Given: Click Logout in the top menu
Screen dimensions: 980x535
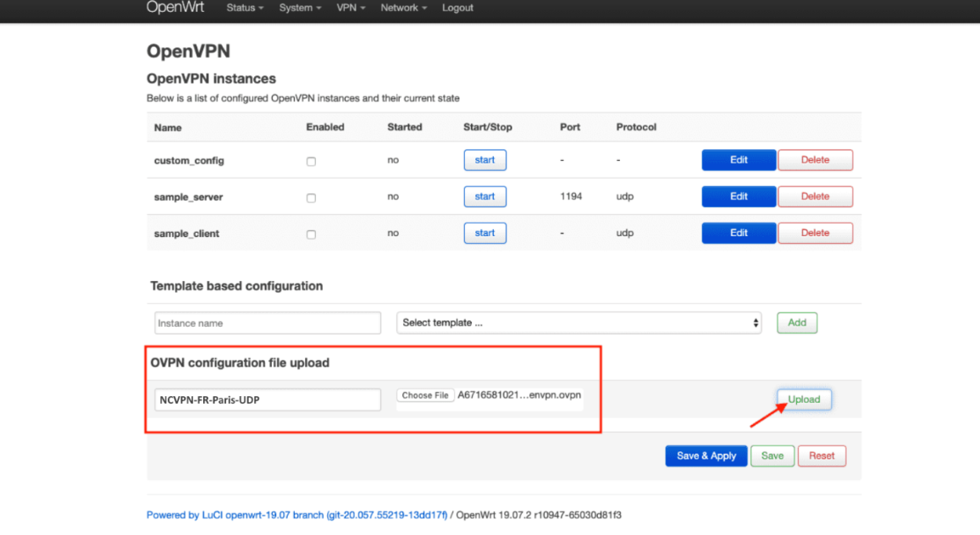Looking at the screenshot, I should [x=457, y=8].
